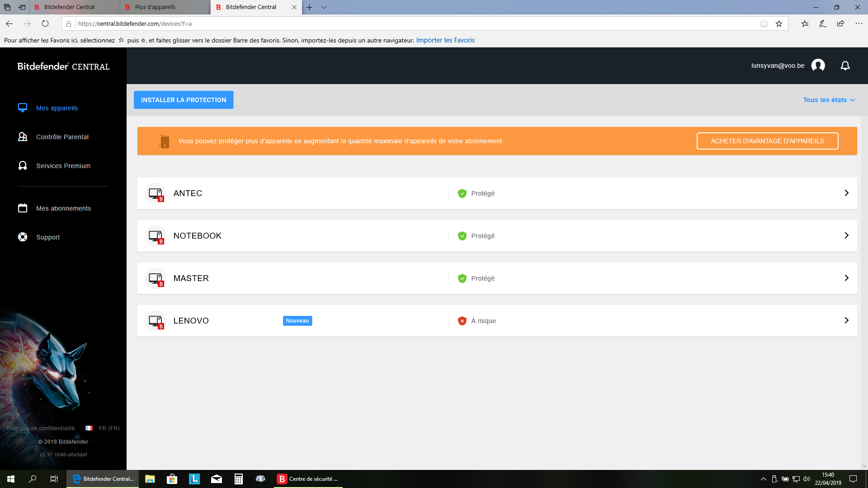This screenshot has width=868, height=488.
Task: Click the Contrôle Parental people icon
Action: 23,136
